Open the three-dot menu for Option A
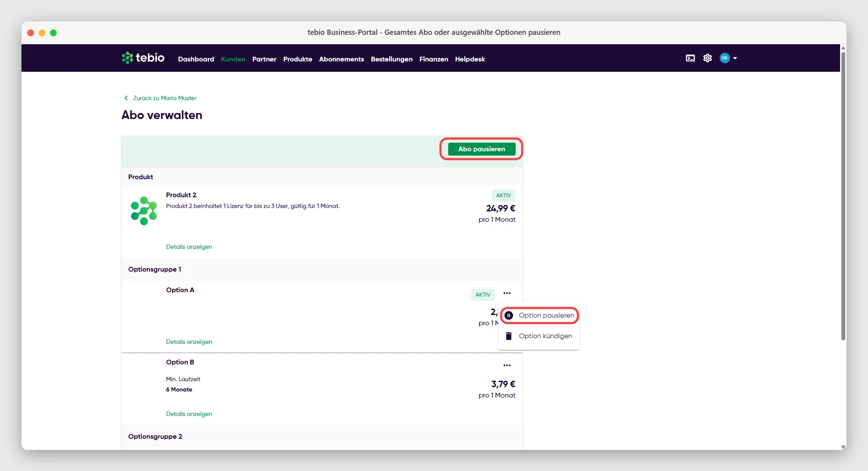 pyautogui.click(x=507, y=293)
